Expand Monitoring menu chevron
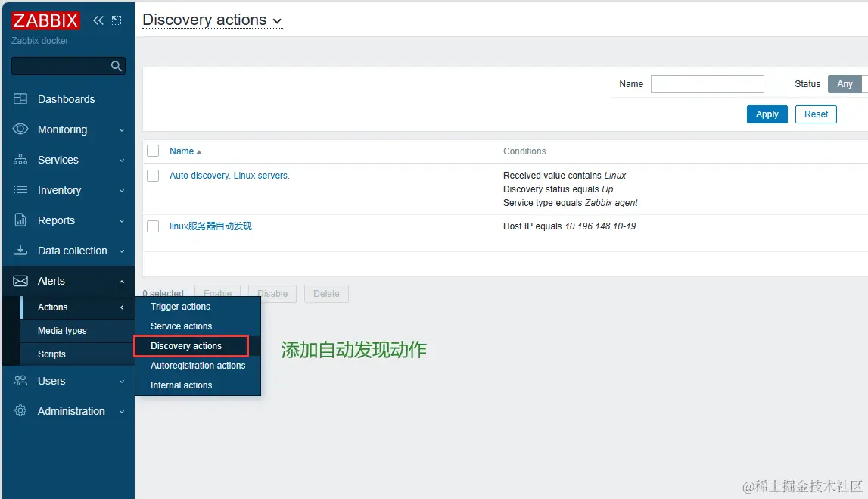 [x=122, y=130]
